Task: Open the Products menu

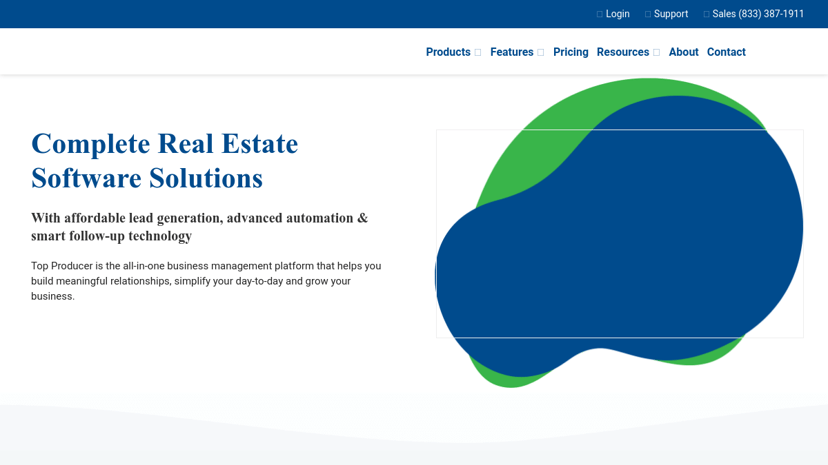Action: pyautogui.click(x=448, y=52)
